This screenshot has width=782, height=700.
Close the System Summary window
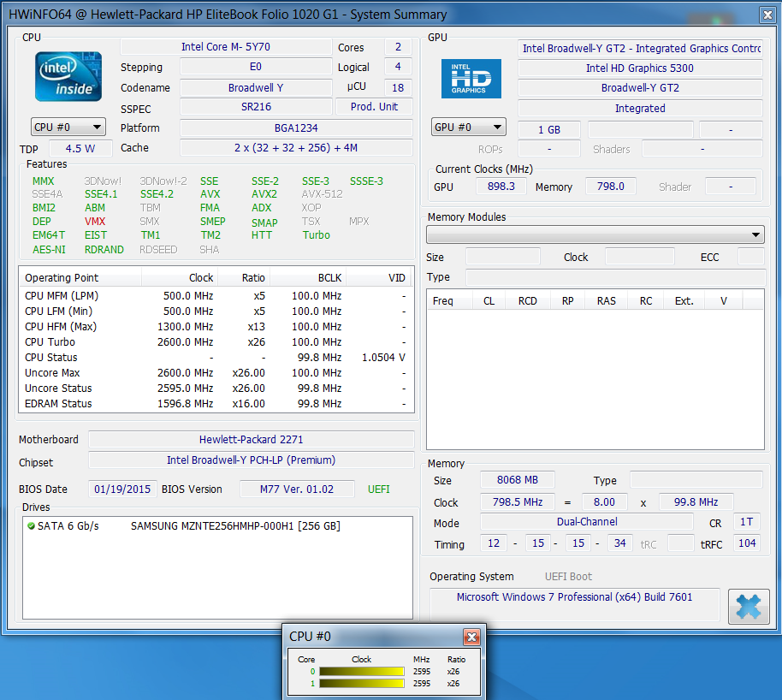pos(767,15)
